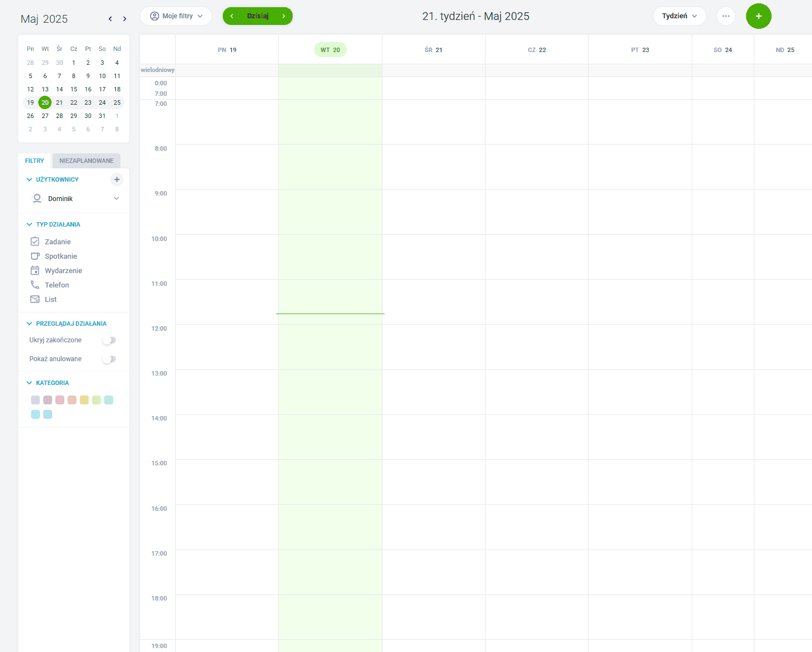Open the Moje filtry dropdown
The image size is (812, 652).
click(x=176, y=16)
